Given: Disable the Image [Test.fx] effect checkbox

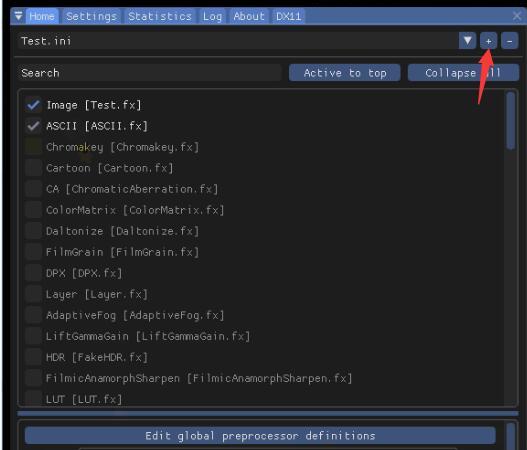Looking at the screenshot, I should [33, 105].
